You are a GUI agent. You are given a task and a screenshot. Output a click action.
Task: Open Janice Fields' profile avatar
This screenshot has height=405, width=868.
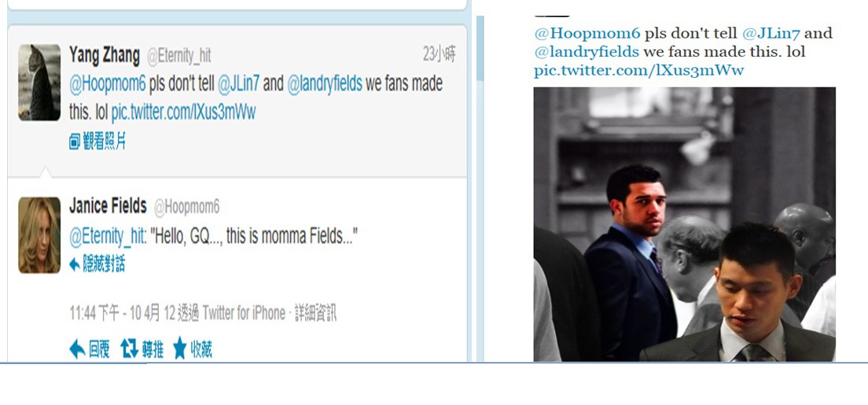pyautogui.click(x=39, y=235)
